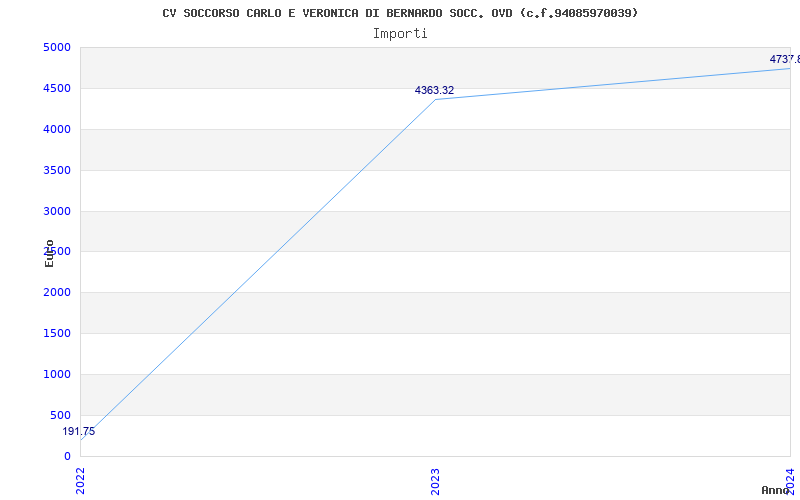Click the 2024 x-axis label
This screenshot has width=800, height=500.
pyautogui.click(x=790, y=480)
